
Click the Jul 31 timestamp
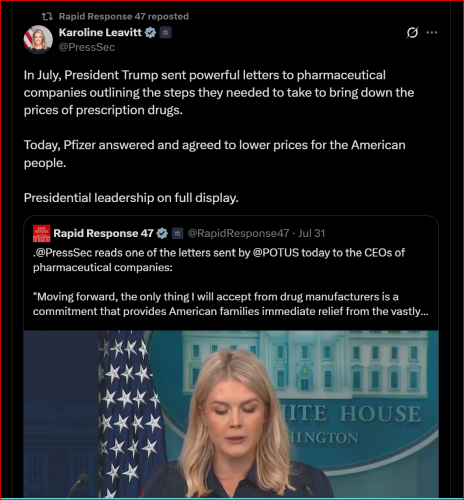[x=311, y=233]
